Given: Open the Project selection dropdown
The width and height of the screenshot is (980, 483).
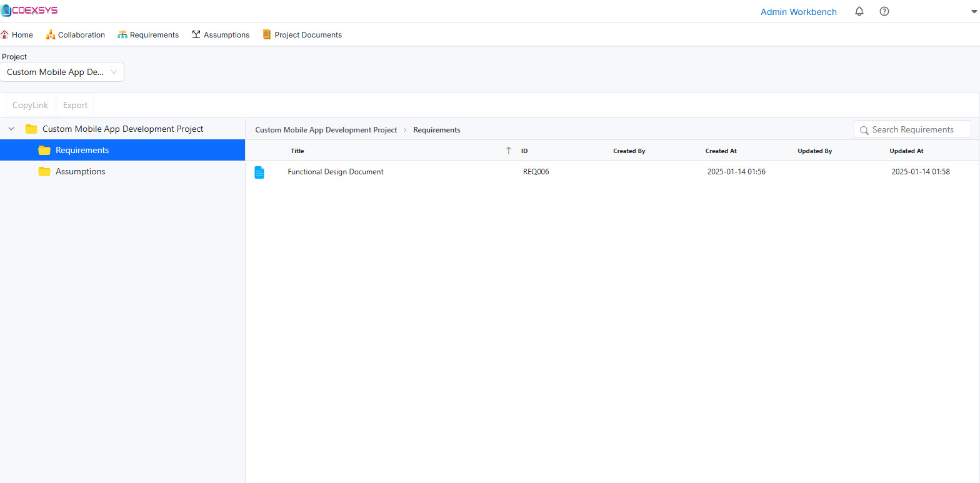Looking at the screenshot, I should (x=62, y=72).
